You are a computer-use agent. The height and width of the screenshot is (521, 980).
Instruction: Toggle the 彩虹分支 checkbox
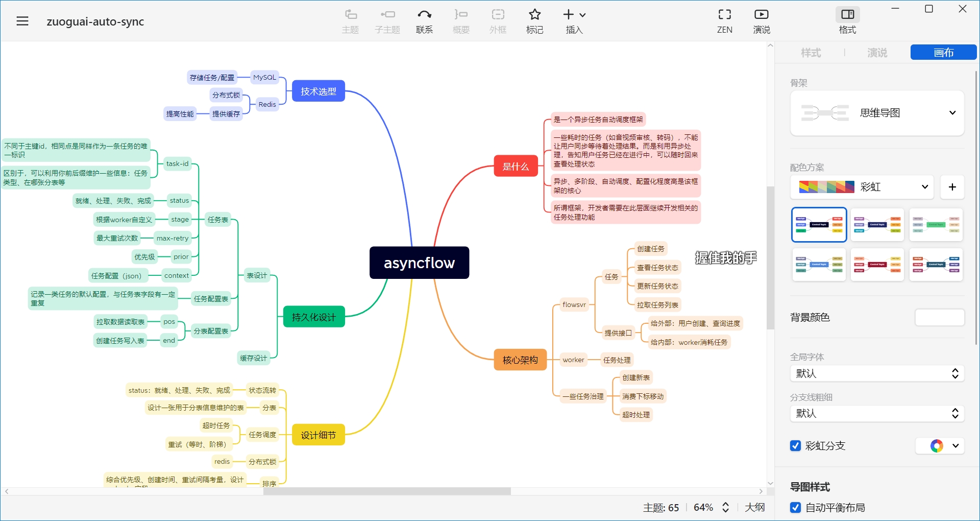(795, 446)
